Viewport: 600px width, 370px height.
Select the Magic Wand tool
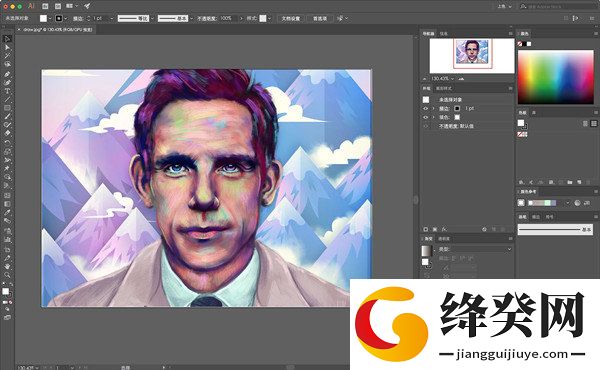7,56
